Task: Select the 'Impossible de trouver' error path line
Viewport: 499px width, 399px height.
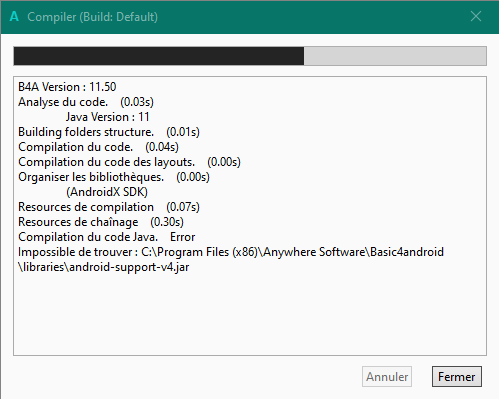Action: point(231,252)
